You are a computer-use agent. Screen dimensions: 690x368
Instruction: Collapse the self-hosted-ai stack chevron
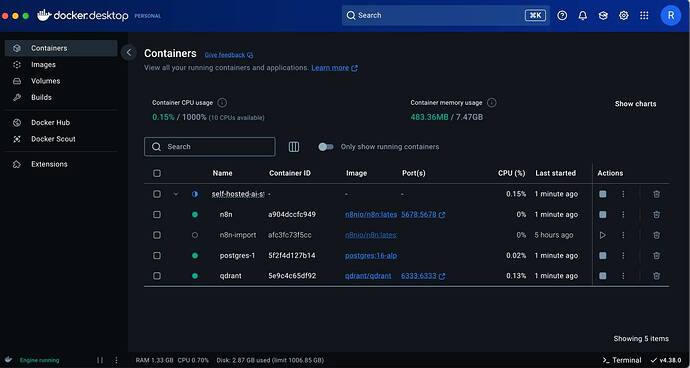tap(176, 194)
